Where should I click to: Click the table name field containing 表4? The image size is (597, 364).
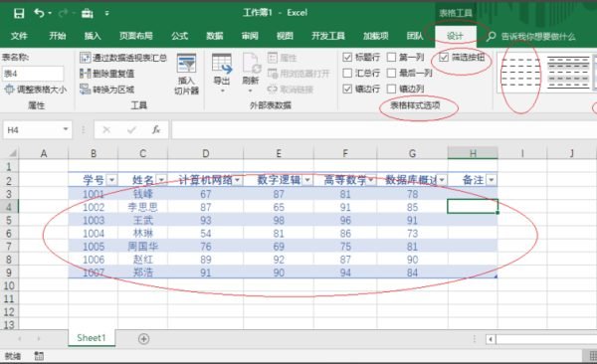pos(33,74)
